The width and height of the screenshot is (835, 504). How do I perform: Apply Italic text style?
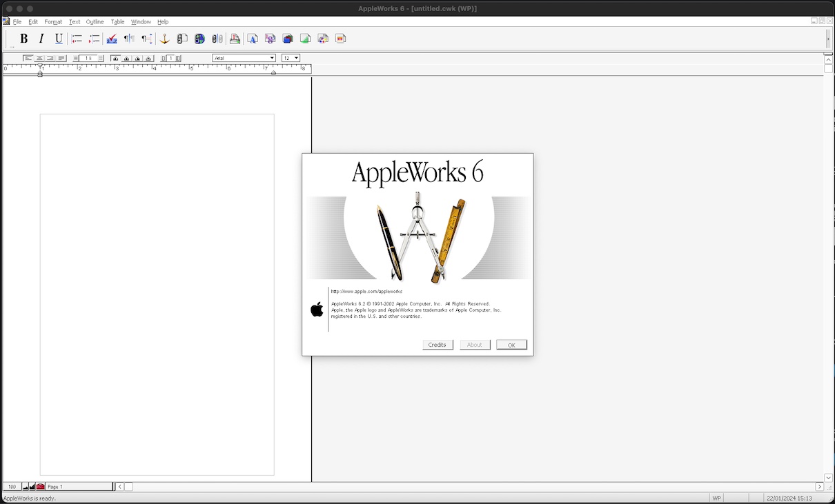pos(41,39)
